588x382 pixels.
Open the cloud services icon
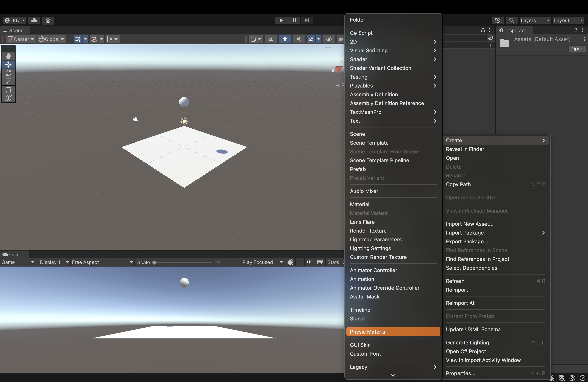click(34, 20)
